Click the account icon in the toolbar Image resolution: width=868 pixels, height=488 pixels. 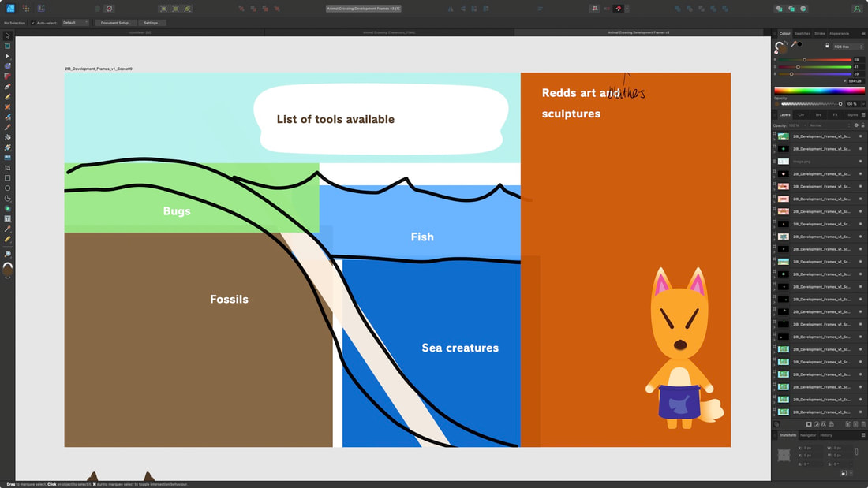pos(857,9)
